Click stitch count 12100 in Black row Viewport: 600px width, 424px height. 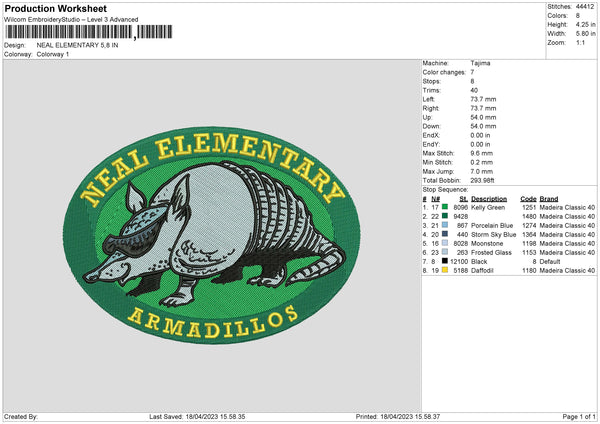click(459, 262)
